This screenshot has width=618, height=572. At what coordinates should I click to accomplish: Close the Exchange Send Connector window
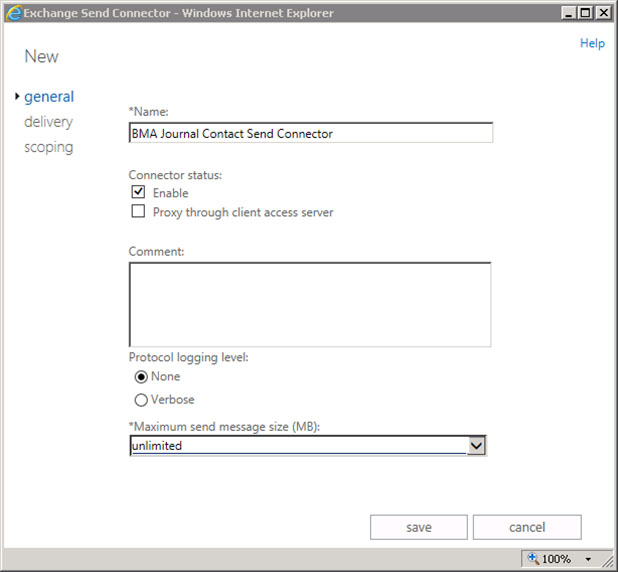(x=603, y=13)
